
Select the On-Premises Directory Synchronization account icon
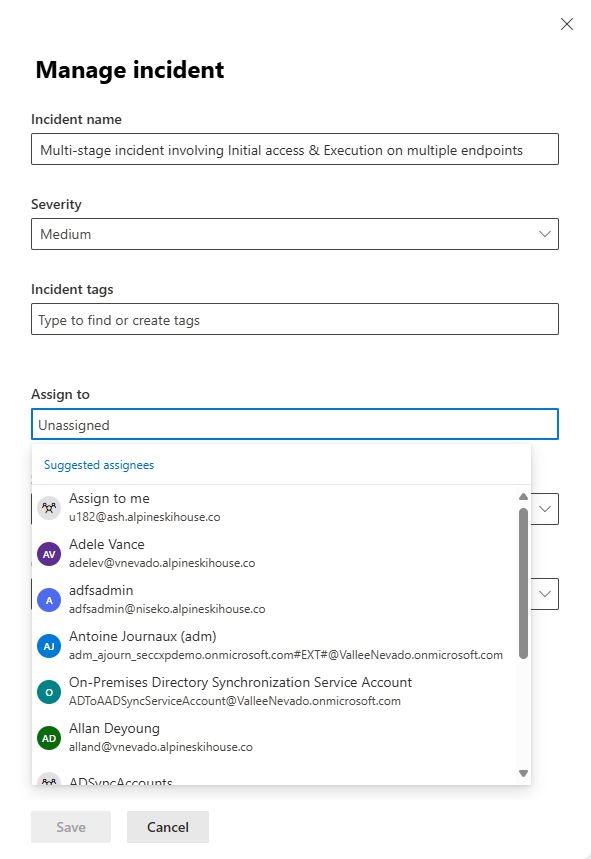[49, 691]
